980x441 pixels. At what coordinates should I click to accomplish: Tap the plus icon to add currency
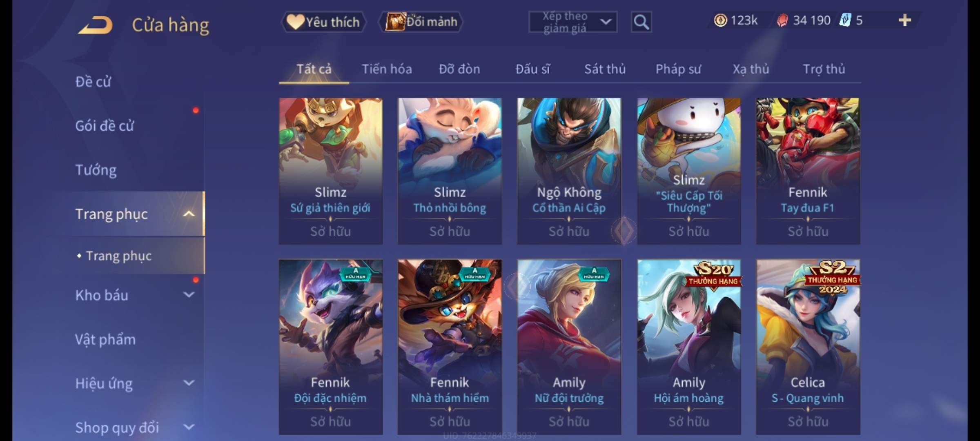[x=905, y=20]
